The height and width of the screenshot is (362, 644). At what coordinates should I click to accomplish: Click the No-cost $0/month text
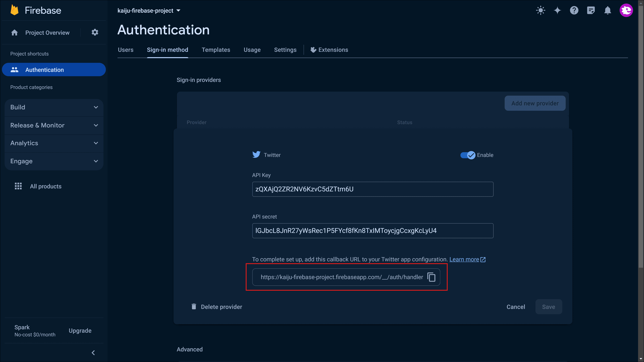[x=35, y=335]
